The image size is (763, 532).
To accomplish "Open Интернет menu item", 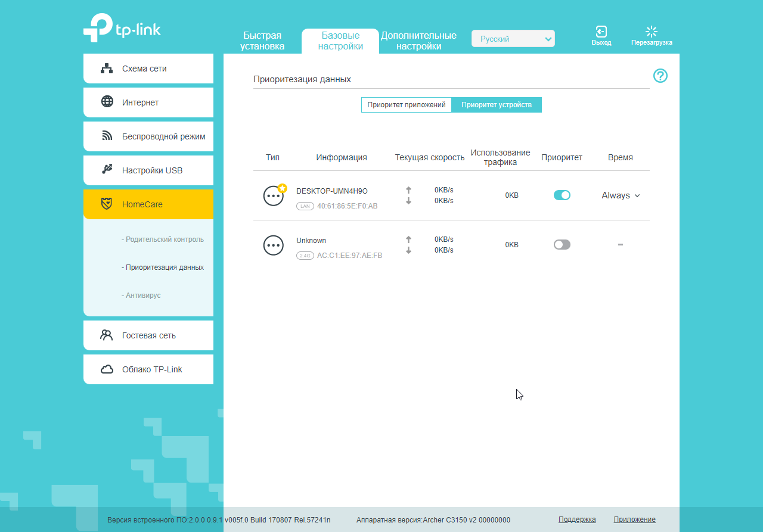I will pos(148,102).
